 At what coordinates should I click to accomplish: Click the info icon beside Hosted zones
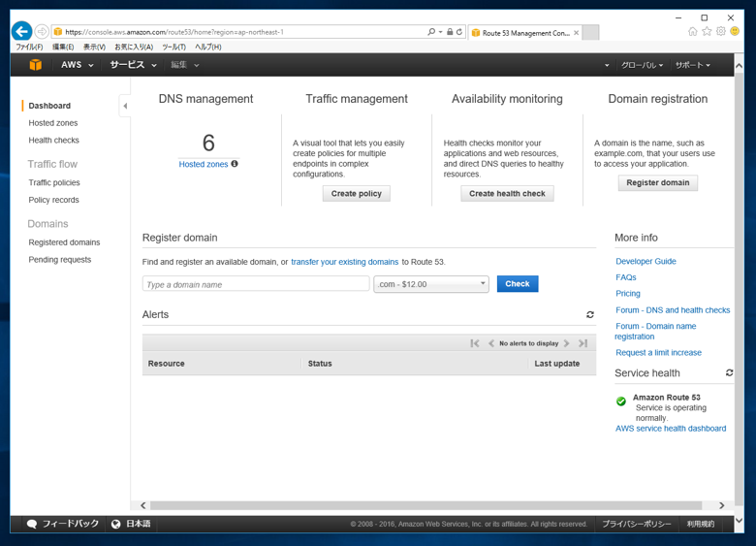tap(235, 164)
